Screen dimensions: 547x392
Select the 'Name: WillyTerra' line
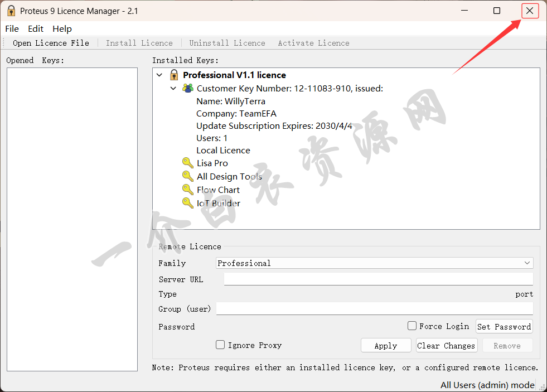click(231, 101)
